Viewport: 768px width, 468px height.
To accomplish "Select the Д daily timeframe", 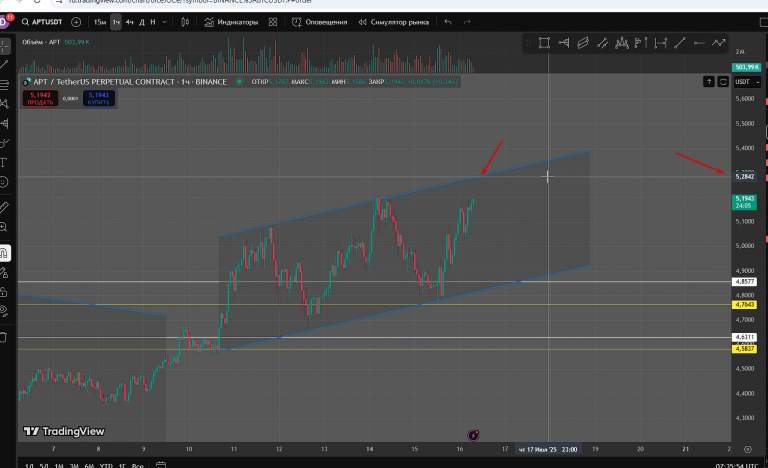I will (142, 22).
